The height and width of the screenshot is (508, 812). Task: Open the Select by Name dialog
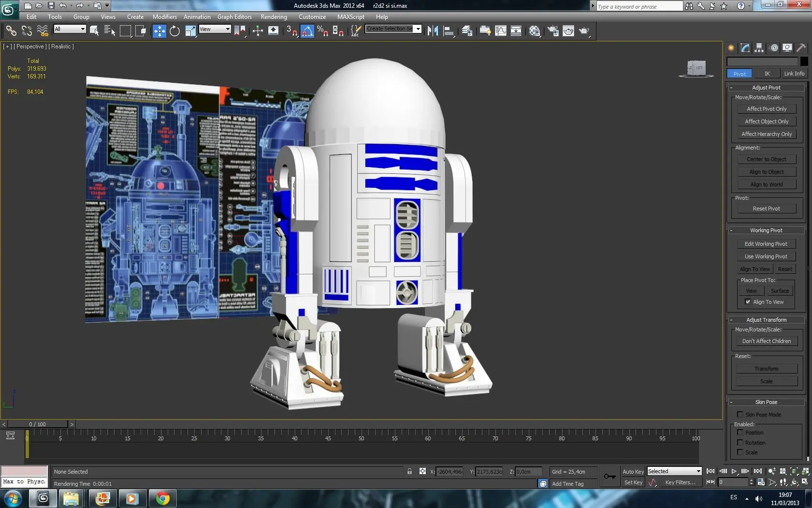pyautogui.click(x=110, y=31)
